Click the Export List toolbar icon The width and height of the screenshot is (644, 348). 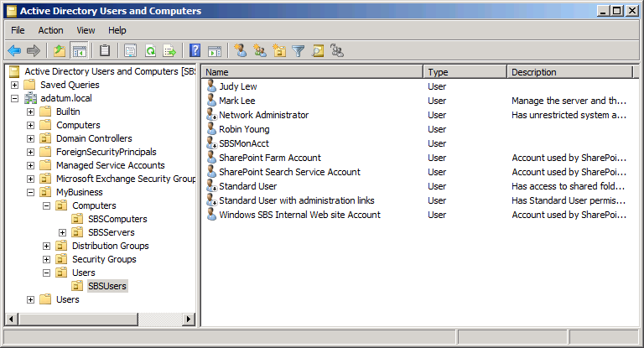[x=169, y=51]
